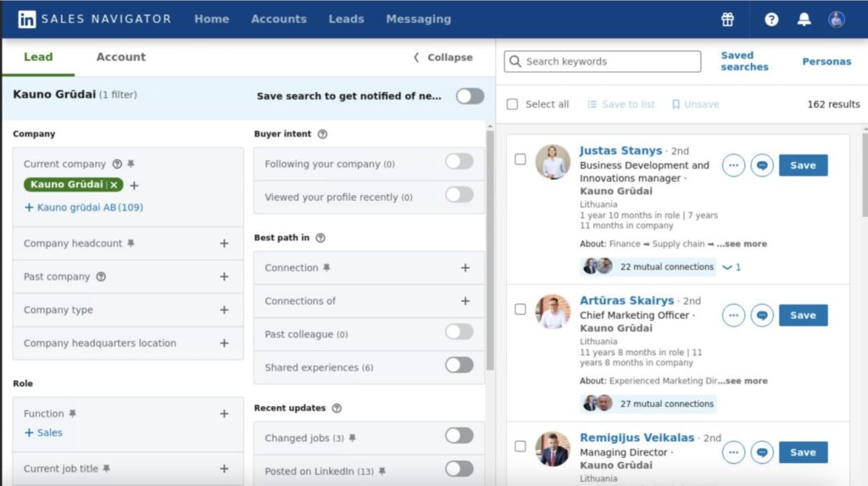
Task: Expand Current job title filter
Action: 224,469
